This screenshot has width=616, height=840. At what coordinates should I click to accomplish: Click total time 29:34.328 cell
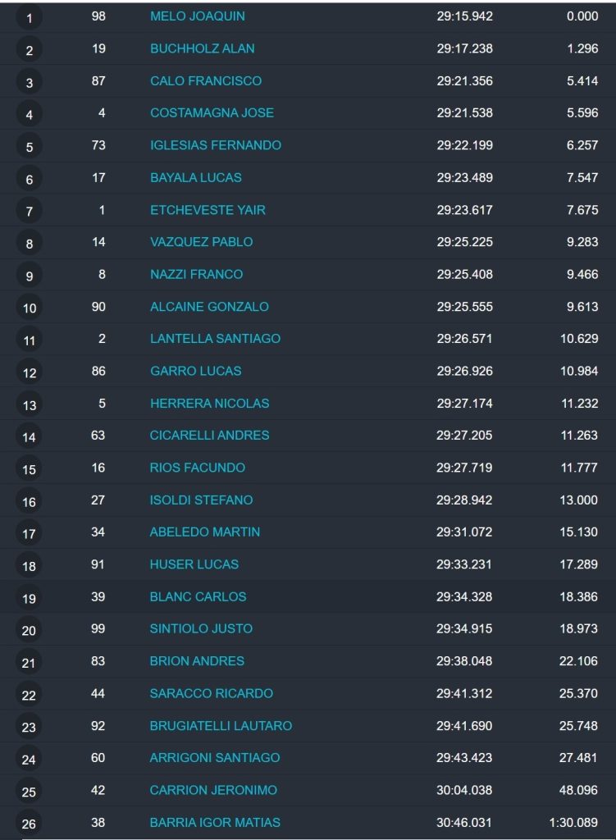464,597
